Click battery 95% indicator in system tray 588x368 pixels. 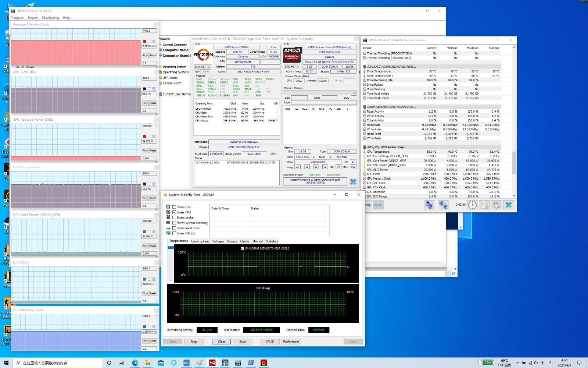486,362
